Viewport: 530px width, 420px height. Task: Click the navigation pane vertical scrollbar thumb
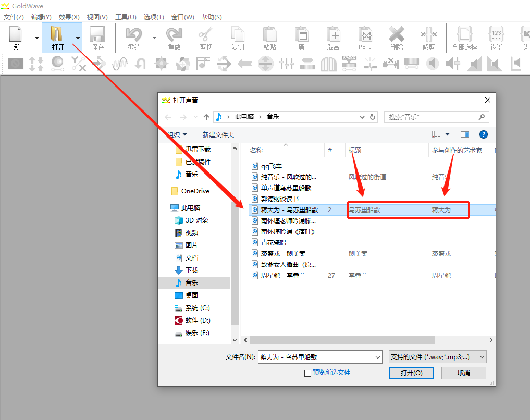pos(235,264)
